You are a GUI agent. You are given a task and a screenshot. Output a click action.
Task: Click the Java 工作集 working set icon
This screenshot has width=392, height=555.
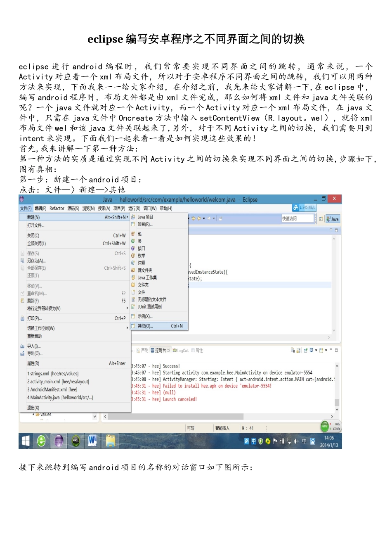click(x=133, y=277)
